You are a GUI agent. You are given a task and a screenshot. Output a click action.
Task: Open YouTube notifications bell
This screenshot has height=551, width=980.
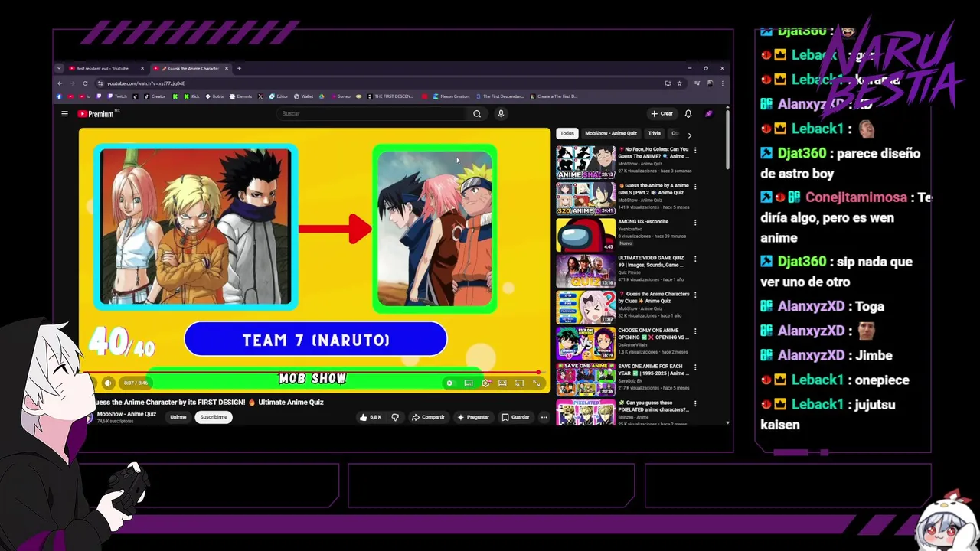coord(688,114)
